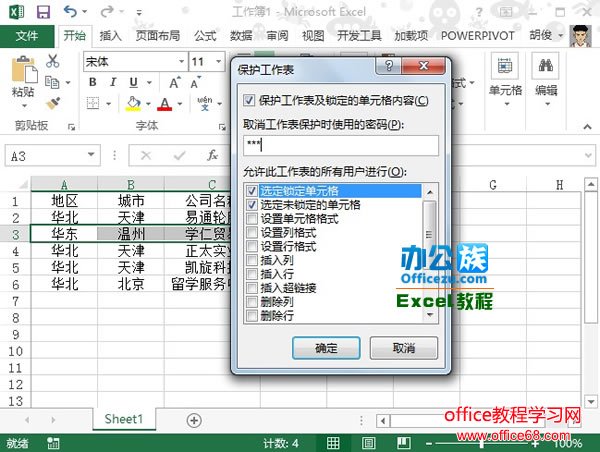Click the Cut scissors icon
600x452 pixels.
tap(52, 61)
